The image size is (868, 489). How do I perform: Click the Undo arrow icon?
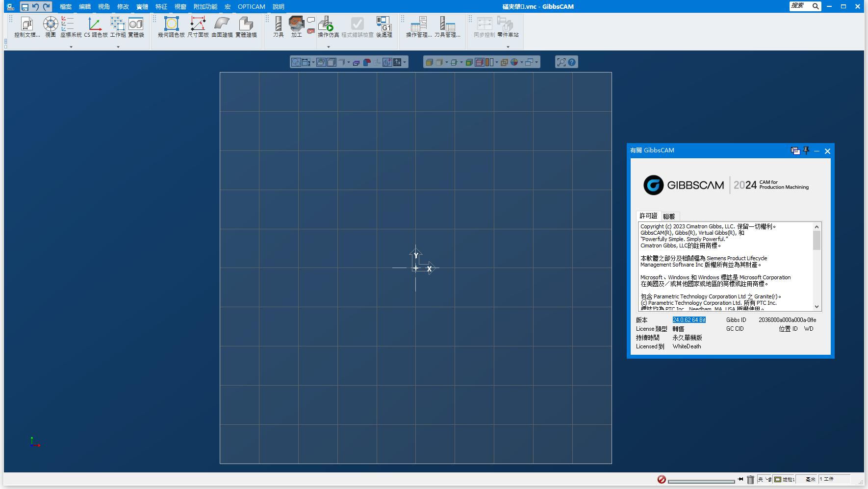35,7
